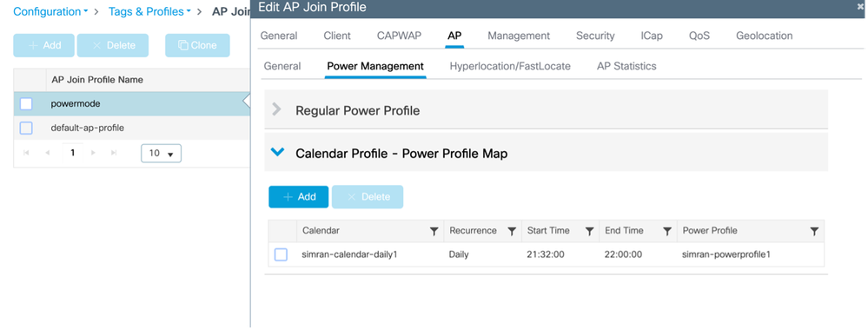Clone the AP Join Profile

(x=197, y=45)
